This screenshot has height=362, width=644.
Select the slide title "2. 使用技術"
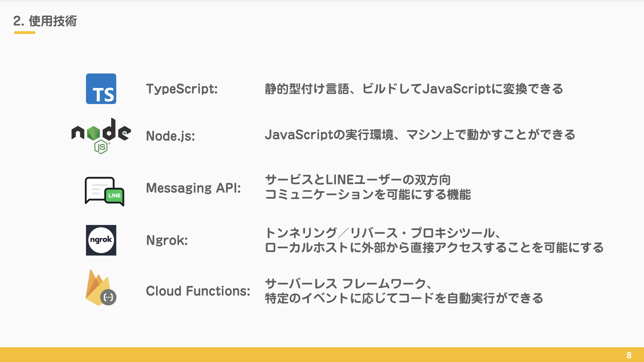(45, 21)
